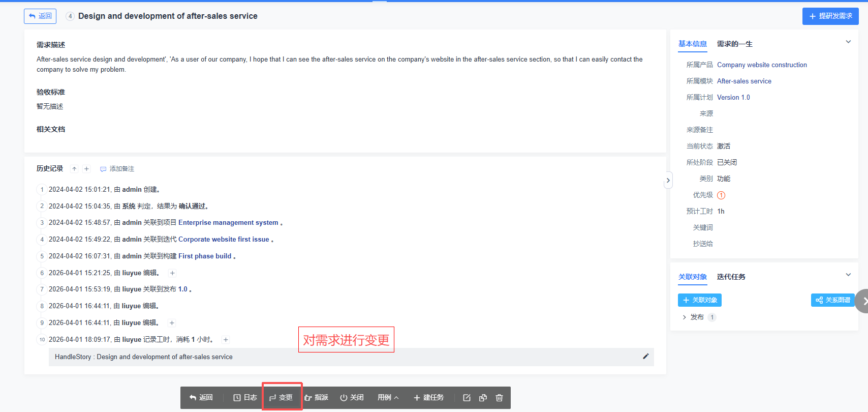
Task: Click the 关闭 (close) power icon
Action: point(344,398)
